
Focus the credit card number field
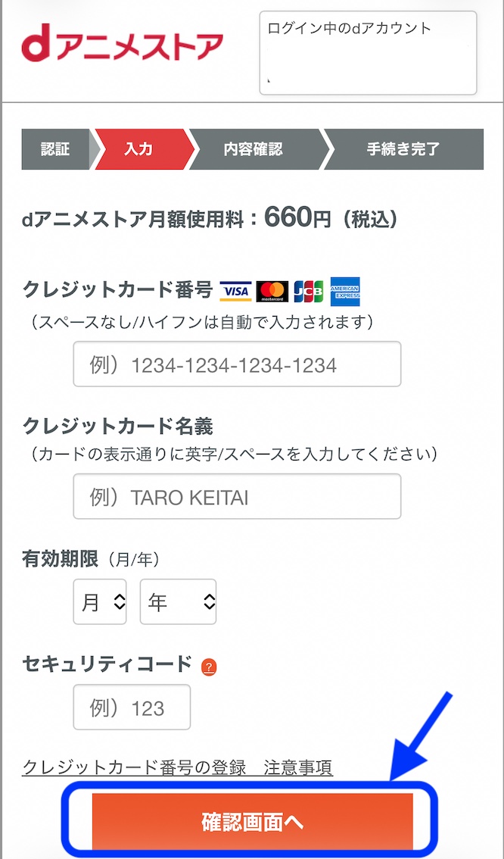pyautogui.click(x=237, y=364)
